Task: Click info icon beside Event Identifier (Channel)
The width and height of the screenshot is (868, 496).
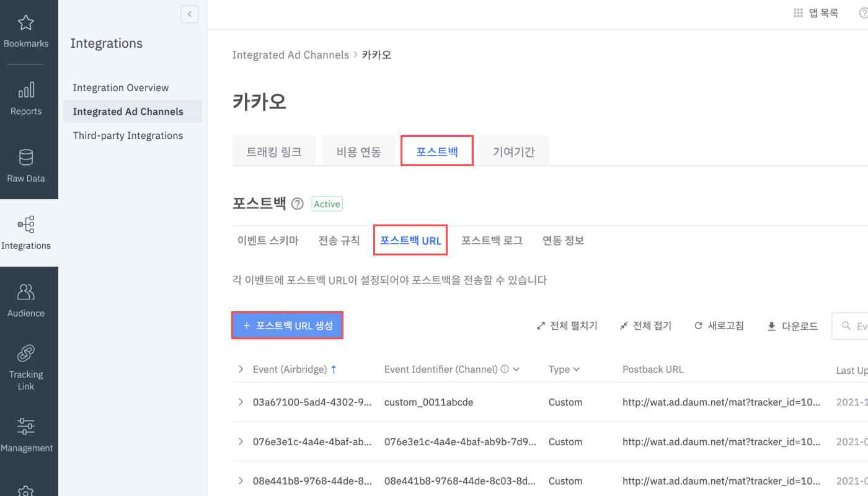Action: tap(505, 369)
